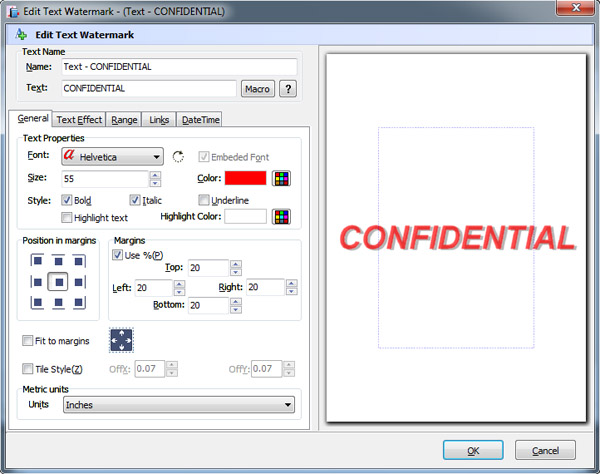Switch to the Text Effect tab
Screen dimensions: 600x474
[x=79, y=120]
